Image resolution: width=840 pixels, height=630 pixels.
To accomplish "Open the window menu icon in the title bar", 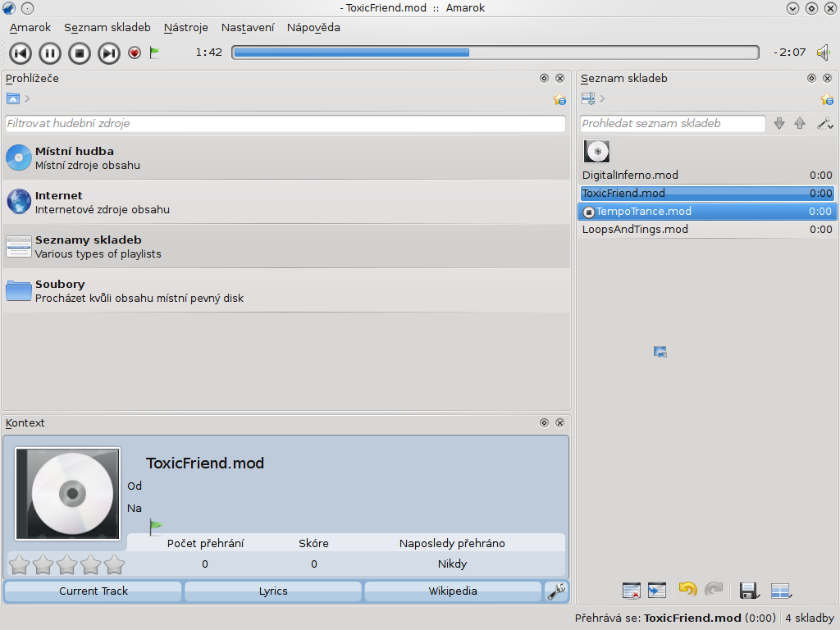I will click(x=9, y=8).
